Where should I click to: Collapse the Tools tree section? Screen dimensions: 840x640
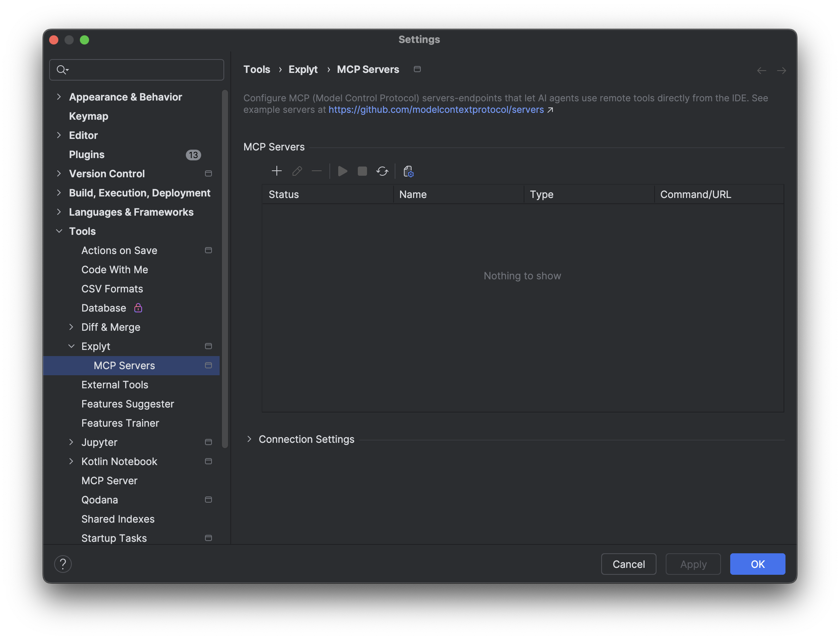tap(59, 231)
